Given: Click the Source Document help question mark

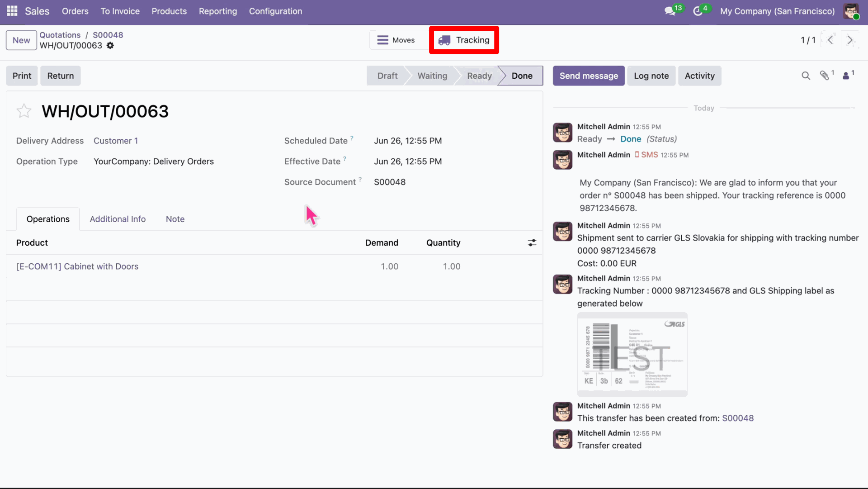Looking at the screenshot, I should click(x=360, y=180).
